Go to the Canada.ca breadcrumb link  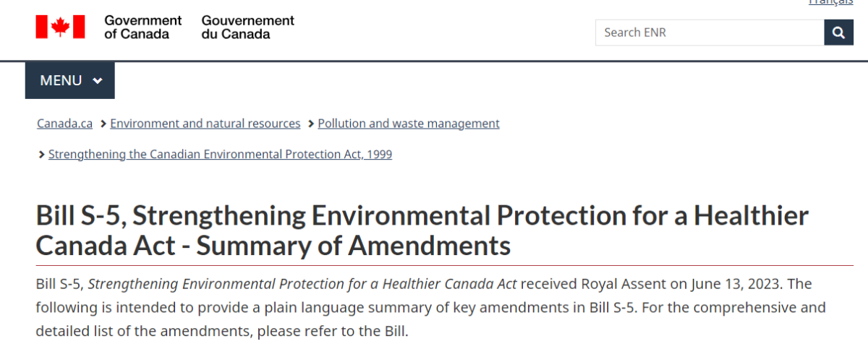pos(65,124)
